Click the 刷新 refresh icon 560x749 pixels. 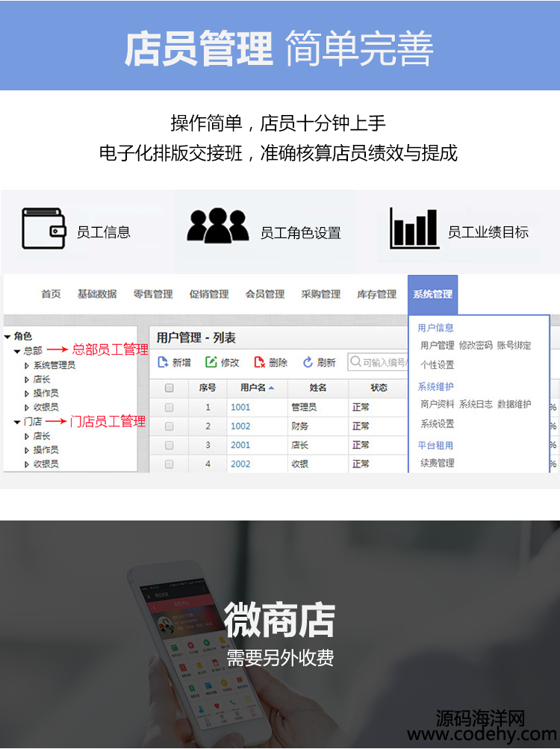308,362
